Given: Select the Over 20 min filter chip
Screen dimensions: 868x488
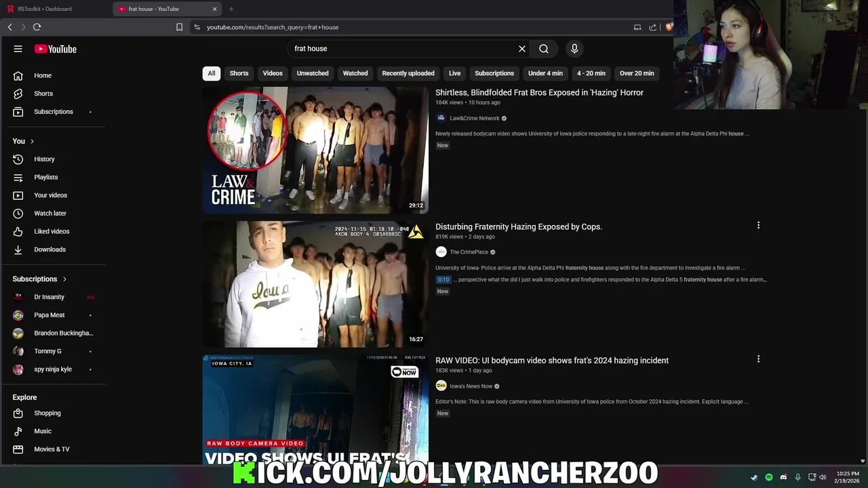Looking at the screenshot, I should pos(637,73).
